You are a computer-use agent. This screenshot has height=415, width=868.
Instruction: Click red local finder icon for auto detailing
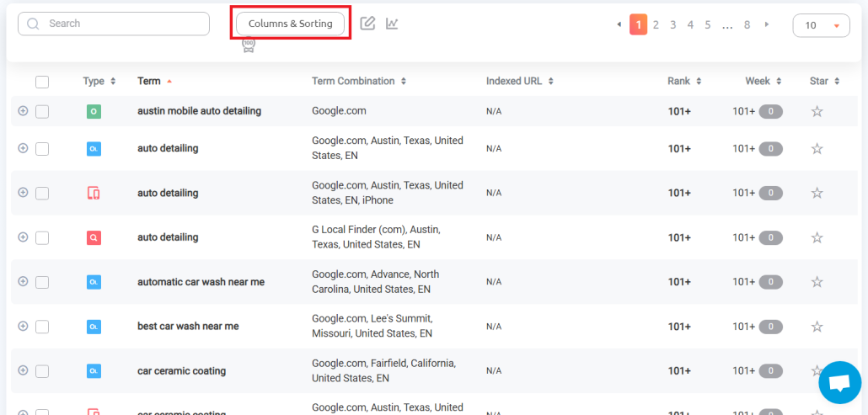(x=94, y=237)
